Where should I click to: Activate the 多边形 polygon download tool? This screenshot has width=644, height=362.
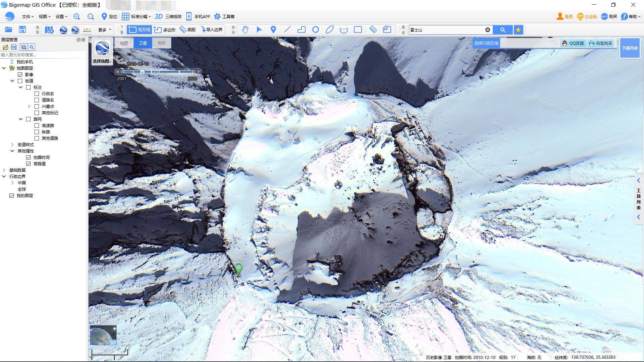pyautogui.click(x=165, y=29)
